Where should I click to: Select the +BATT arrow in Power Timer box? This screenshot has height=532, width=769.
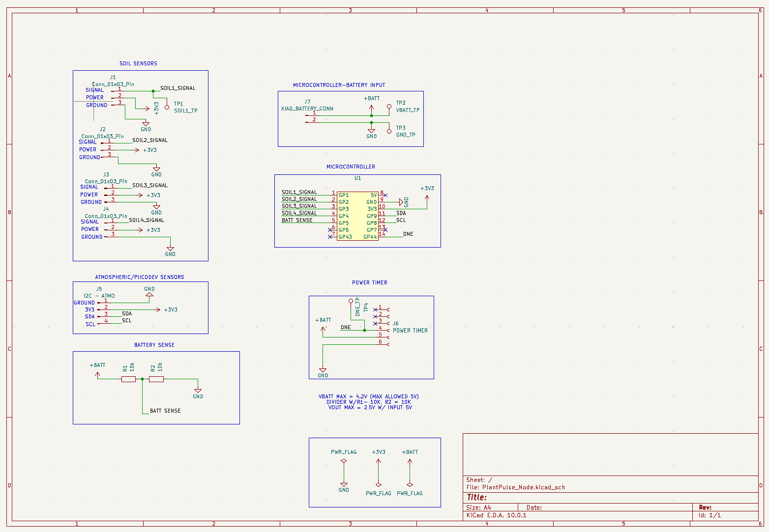tap(323, 330)
